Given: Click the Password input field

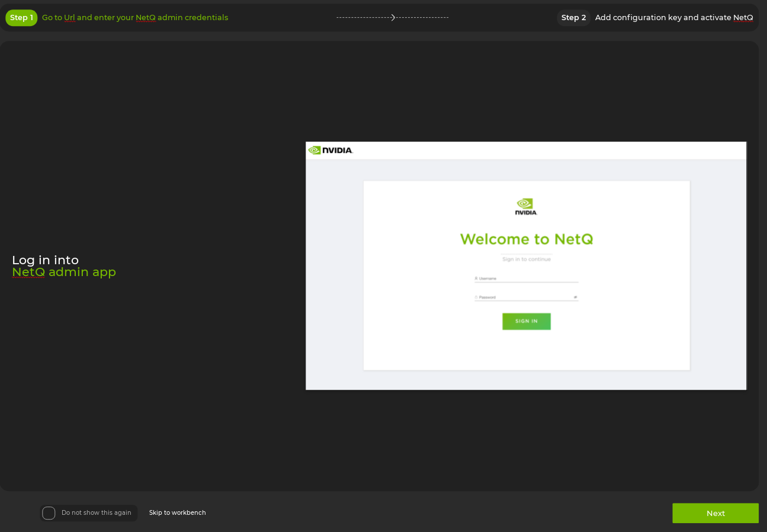Looking at the screenshot, I should click(x=525, y=297).
